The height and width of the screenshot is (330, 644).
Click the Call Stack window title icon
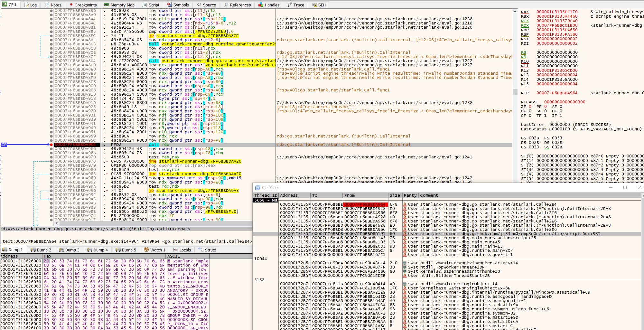coord(257,188)
